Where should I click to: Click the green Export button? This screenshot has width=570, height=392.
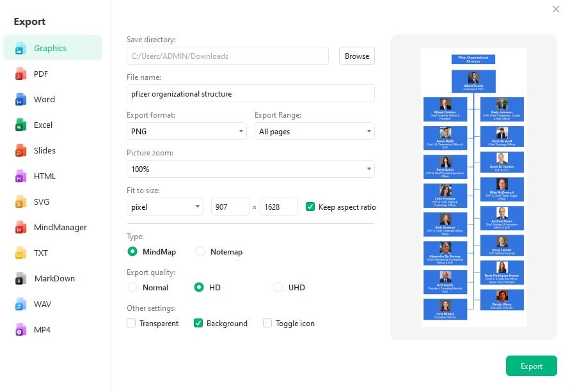click(531, 366)
